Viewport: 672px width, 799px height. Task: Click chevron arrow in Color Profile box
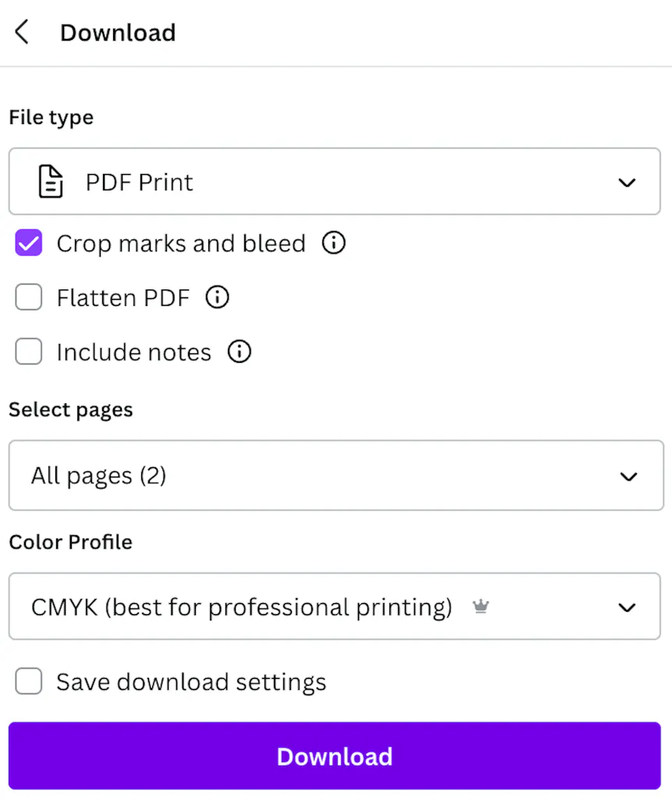(x=627, y=607)
